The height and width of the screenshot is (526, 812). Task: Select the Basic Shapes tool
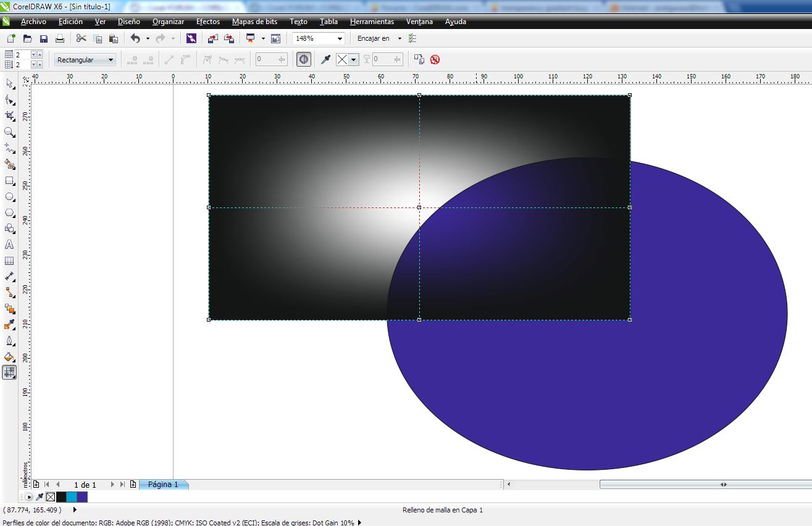tap(9, 228)
